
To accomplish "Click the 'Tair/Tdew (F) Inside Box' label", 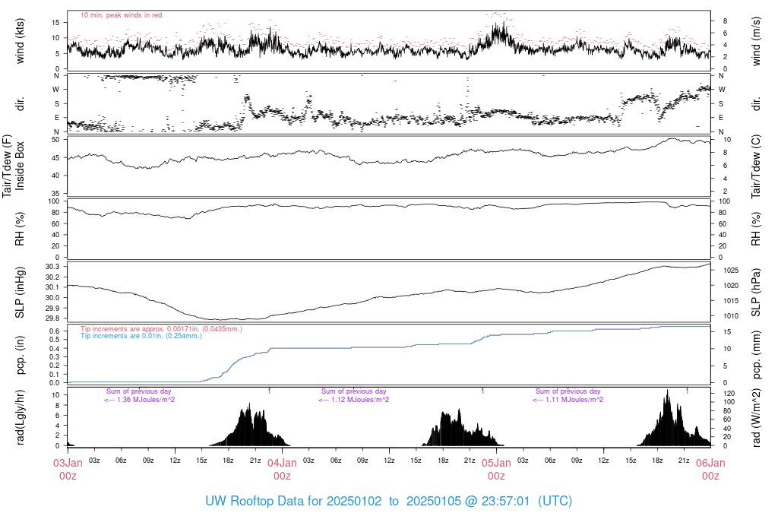I will tap(14, 166).
